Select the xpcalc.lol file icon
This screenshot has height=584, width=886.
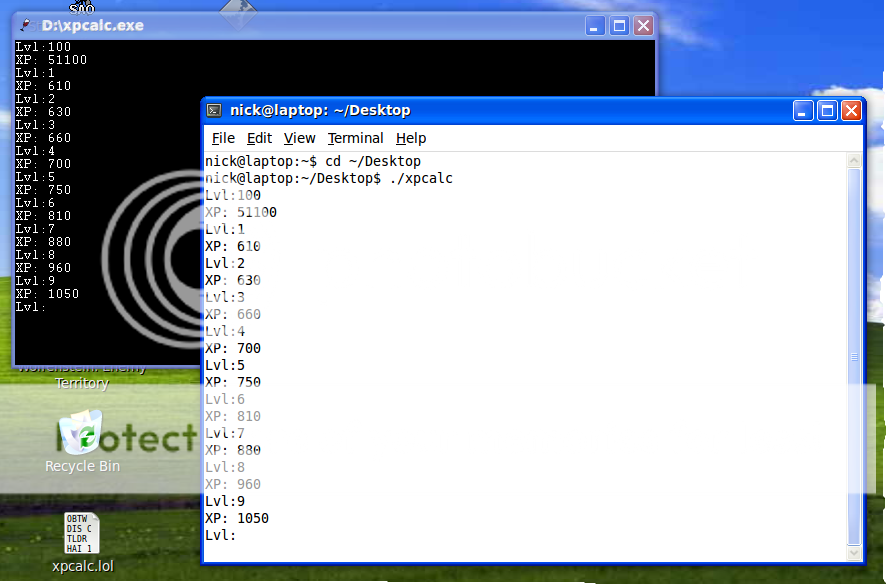(82, 533)
